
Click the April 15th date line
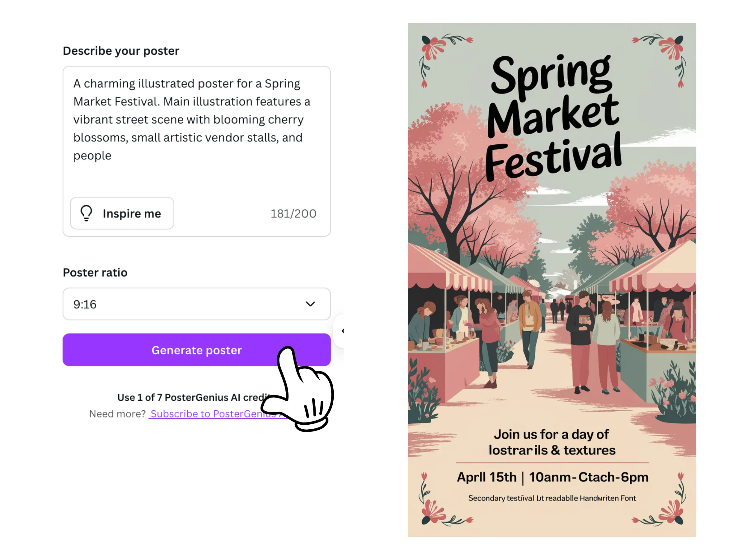pyautogui.click(x=552, y=477)
